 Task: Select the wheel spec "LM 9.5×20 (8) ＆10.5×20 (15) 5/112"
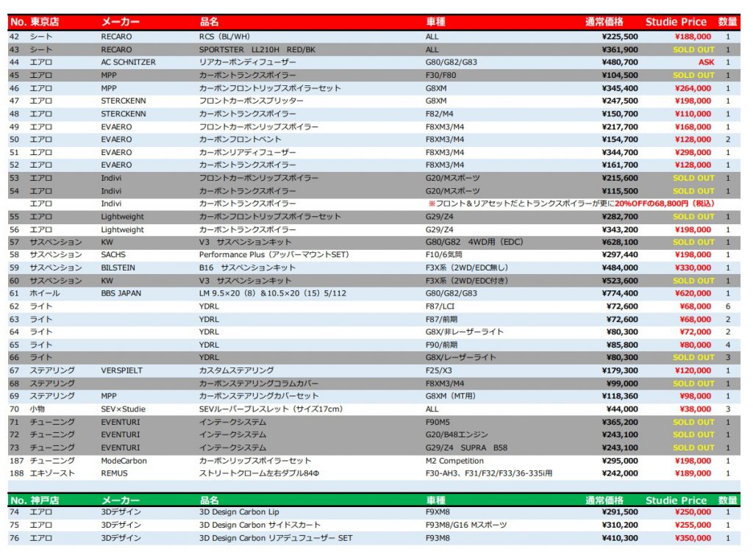pos(273,293)
